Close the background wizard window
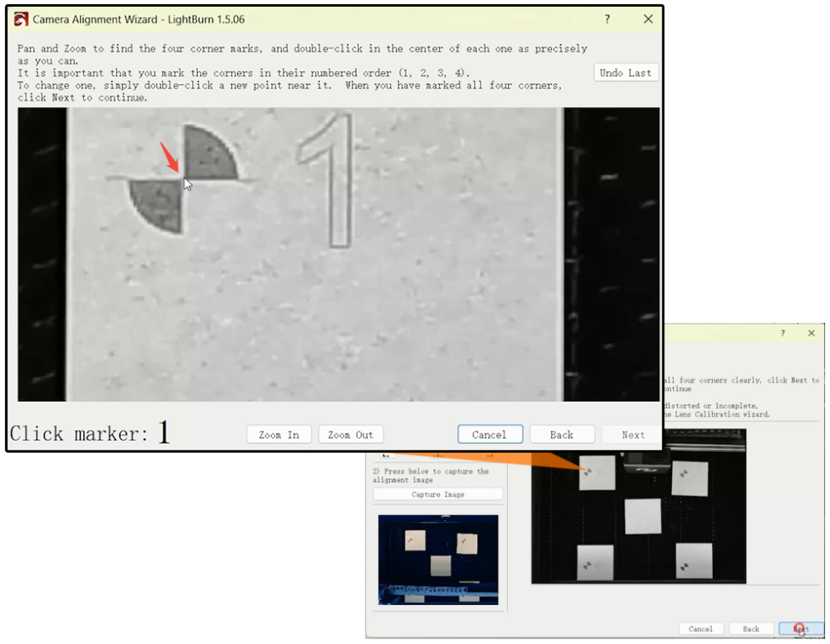Screen dimensions: 830x644 [811, 333]
